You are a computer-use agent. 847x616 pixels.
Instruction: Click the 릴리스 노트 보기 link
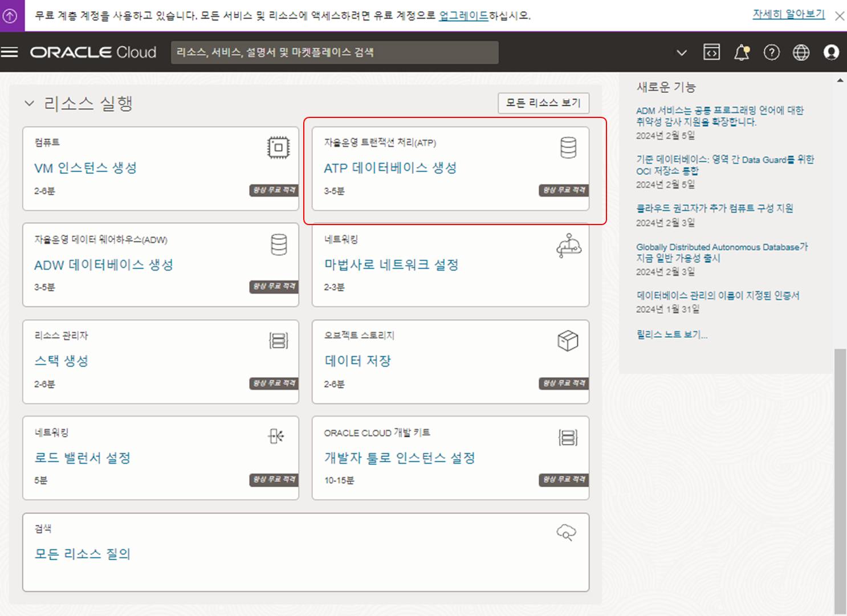[x=672, y=334]
